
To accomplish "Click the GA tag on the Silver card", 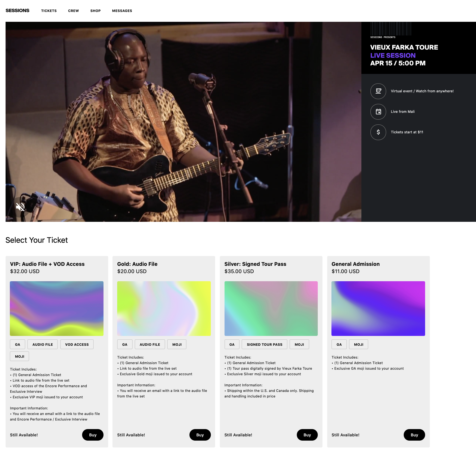I will pos(232,344).
